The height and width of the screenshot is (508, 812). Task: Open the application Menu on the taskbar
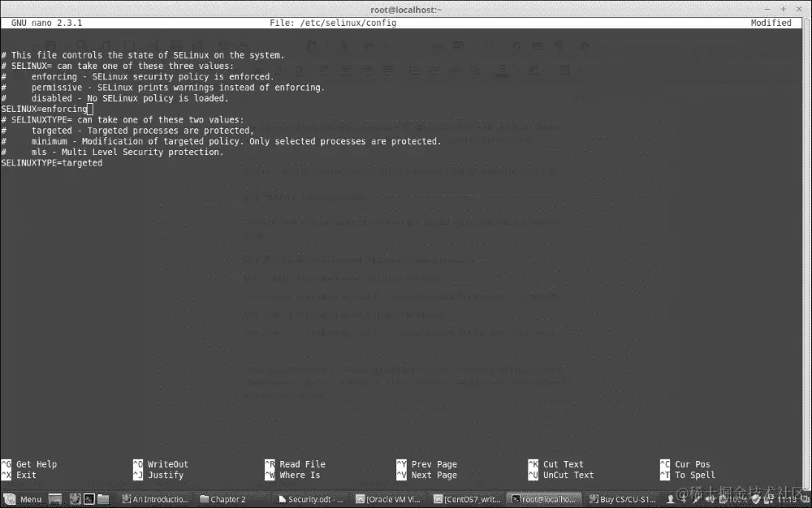24,498
